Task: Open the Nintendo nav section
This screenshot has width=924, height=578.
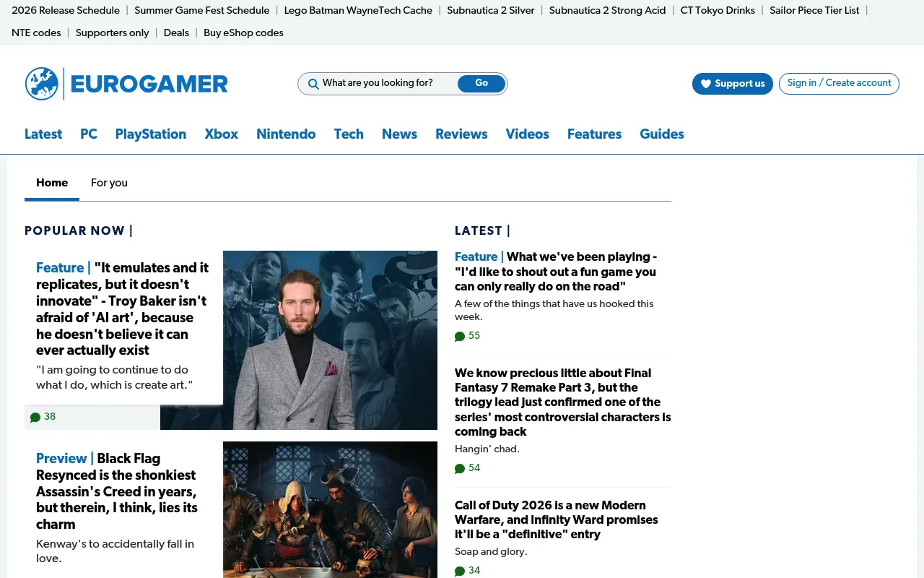Action: pyautogui.click(x=286, y=134)
